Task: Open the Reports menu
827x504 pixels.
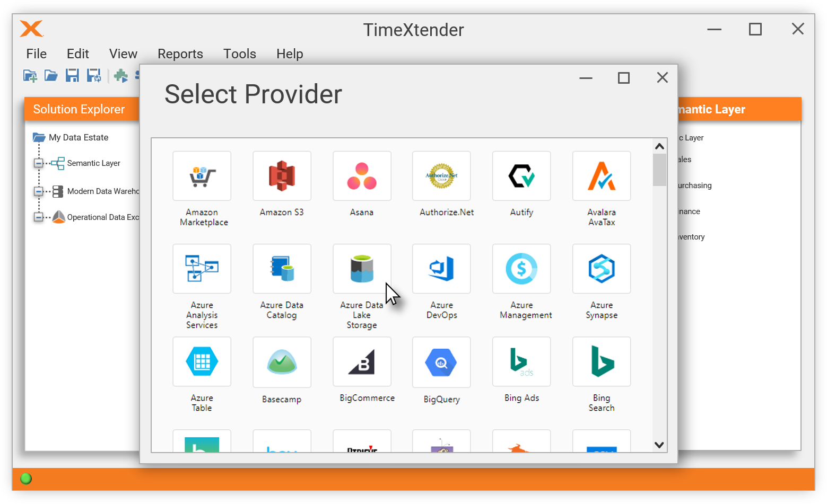Action: pos(180,54)
